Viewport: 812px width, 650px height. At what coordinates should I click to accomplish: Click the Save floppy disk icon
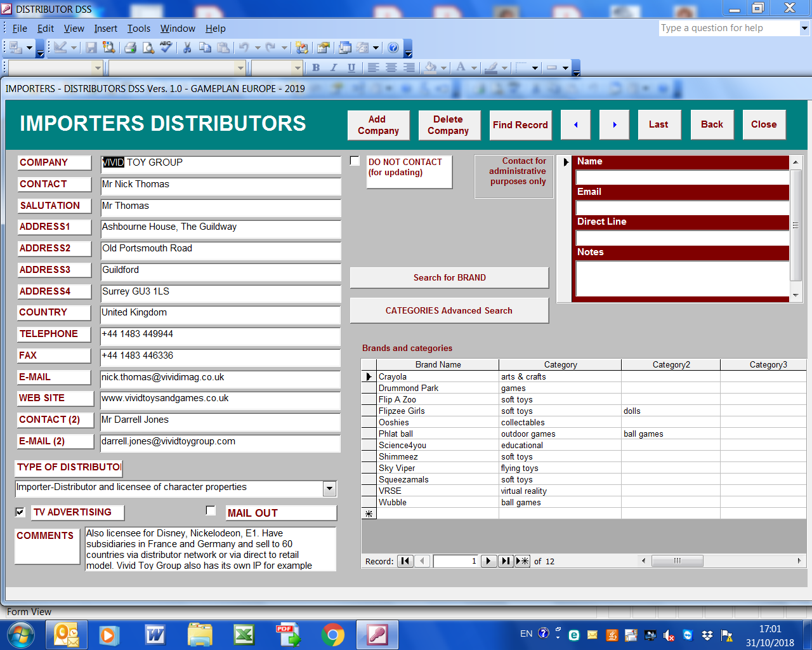click(91, 48)
